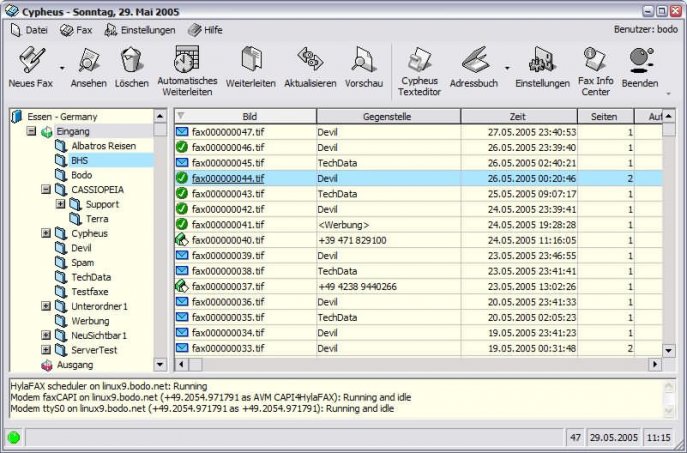Collapse the Eingang tree node
The height and width of the screenshot is (453, 687).
[31, 131]
